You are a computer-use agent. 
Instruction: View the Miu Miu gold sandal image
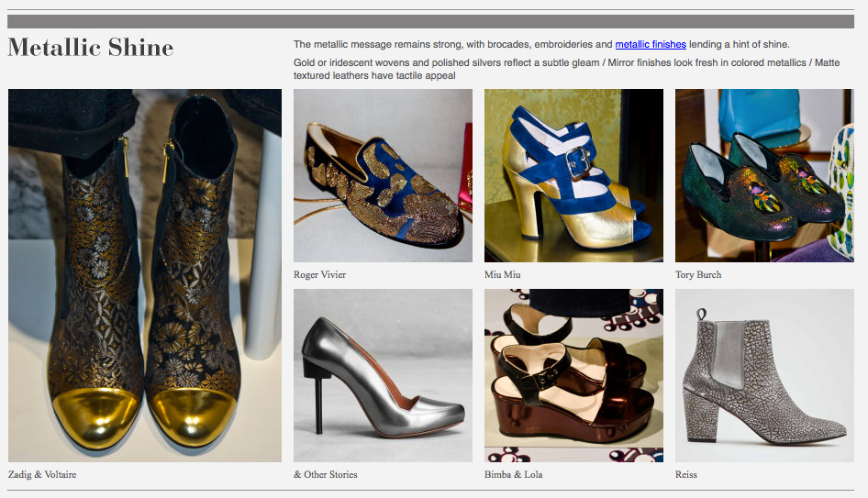pyautogui.click(x=573, y=175)
